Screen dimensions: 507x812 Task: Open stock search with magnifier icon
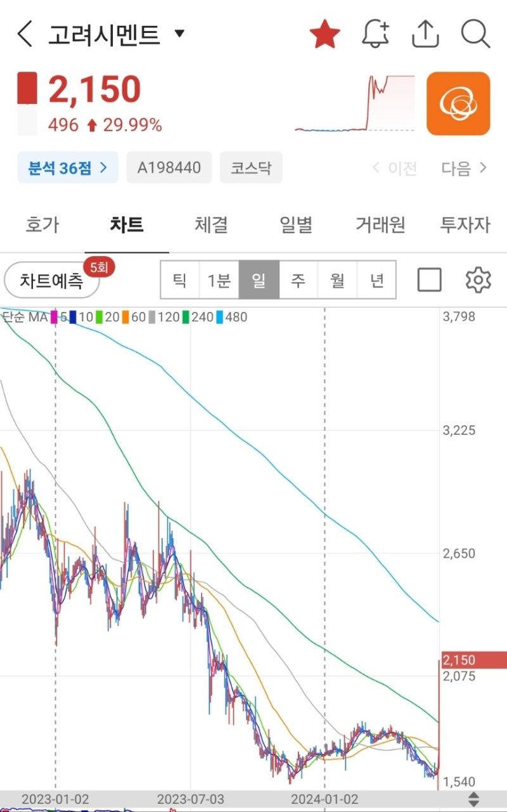475,34
